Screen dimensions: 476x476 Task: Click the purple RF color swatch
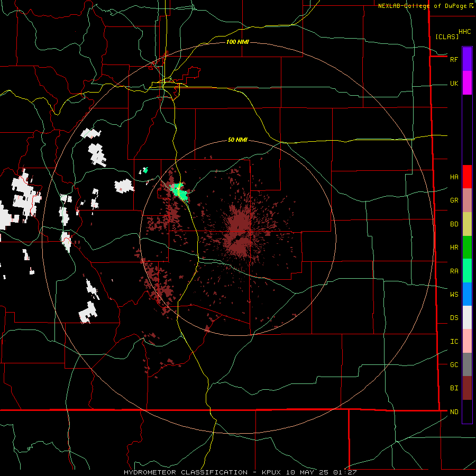coord(467,59)
